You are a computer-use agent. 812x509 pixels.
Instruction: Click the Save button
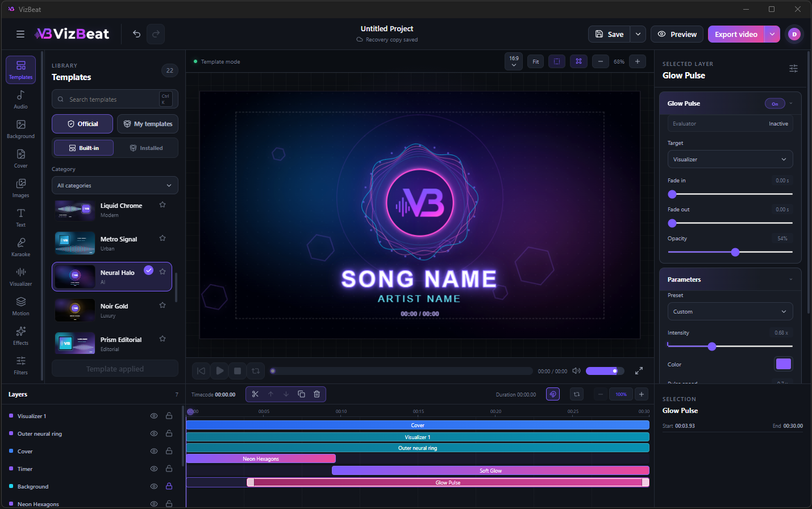coord(609,34)
